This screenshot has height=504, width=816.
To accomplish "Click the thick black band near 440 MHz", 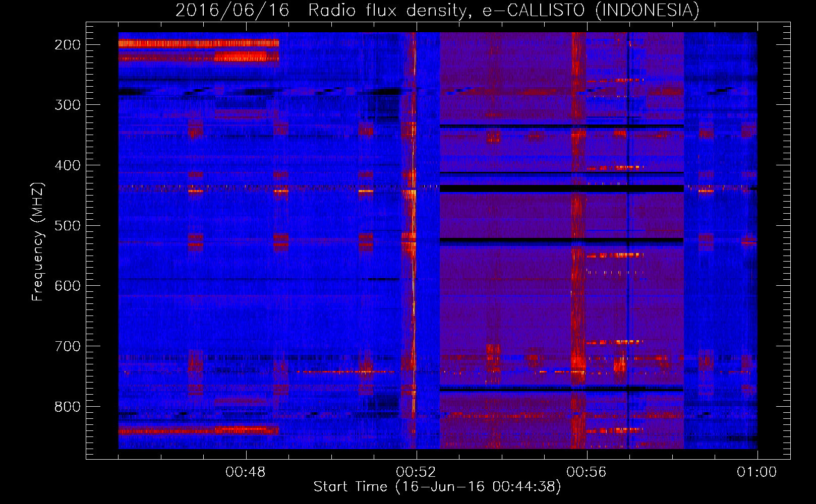I will click(561, 188).
